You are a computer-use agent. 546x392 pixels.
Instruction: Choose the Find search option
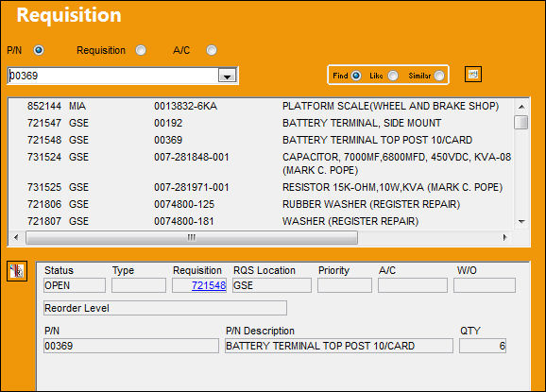click(x=356, y=76)
